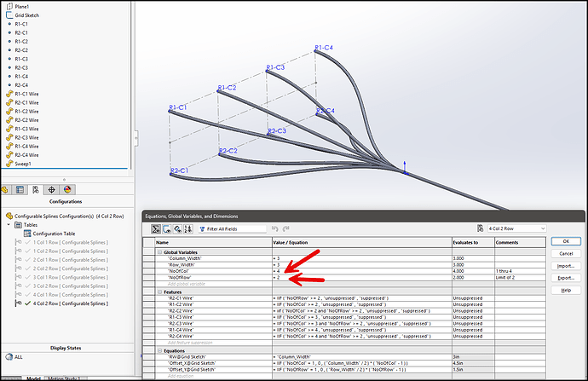This screenshot has width=588, height=381.
Task: Collapse the Features section
Action: (x=159, y=292)
